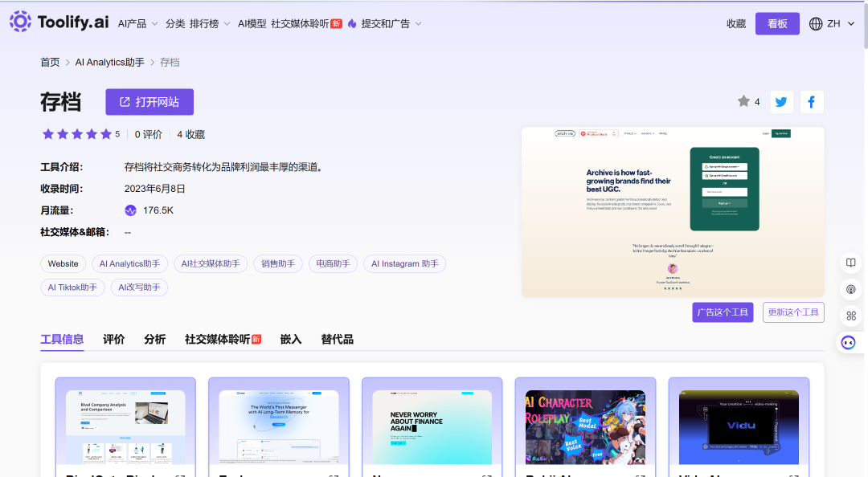Switch to the 评价 tab

click(114, 339)
